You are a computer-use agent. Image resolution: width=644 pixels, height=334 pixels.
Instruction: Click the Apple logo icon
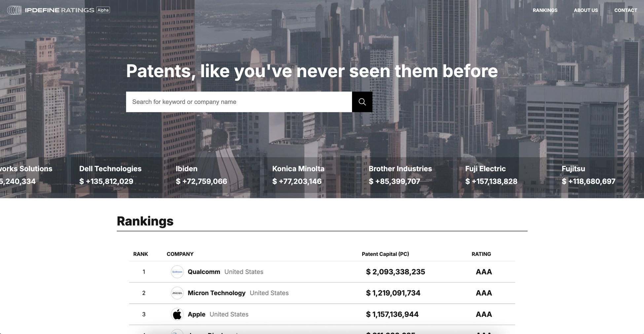pyautogui.click(x=177, y=315)
